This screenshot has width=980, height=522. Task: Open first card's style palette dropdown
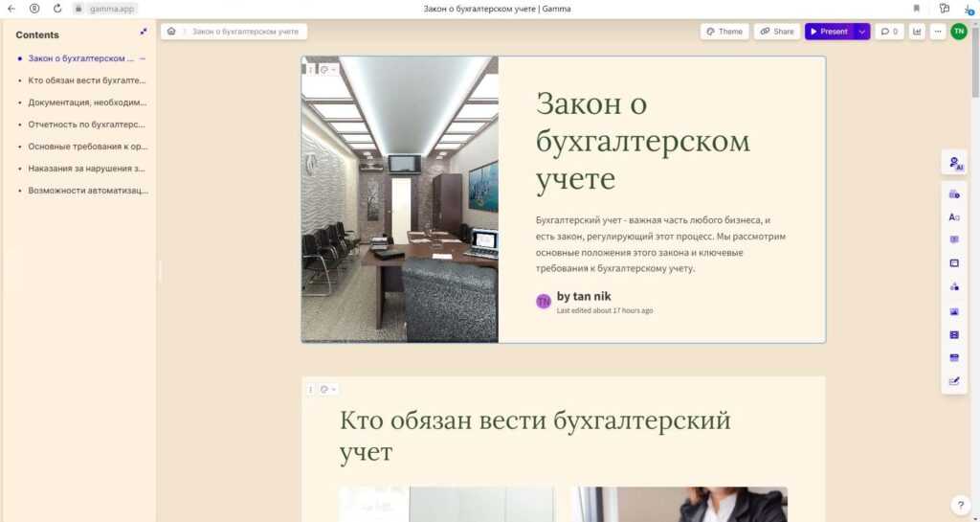[327, 69]
